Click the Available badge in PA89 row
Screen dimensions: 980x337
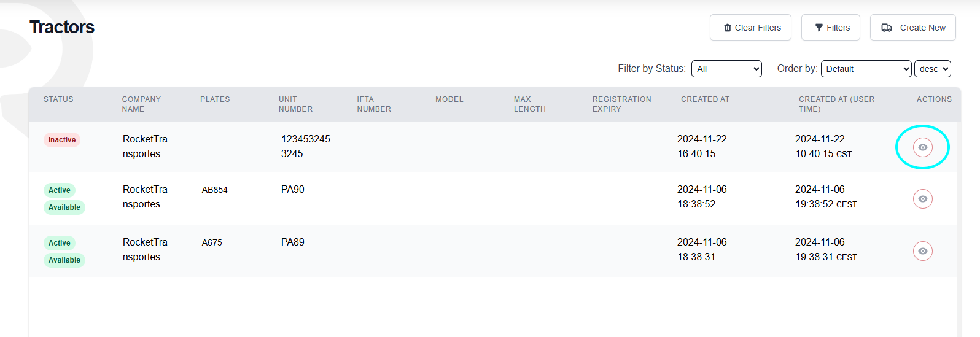(x=64, y=260)
